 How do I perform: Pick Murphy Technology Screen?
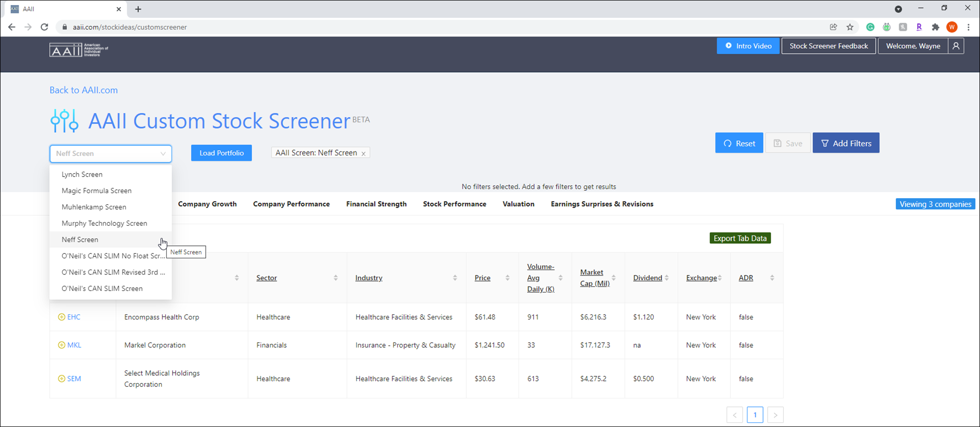(x=110, y=223)
